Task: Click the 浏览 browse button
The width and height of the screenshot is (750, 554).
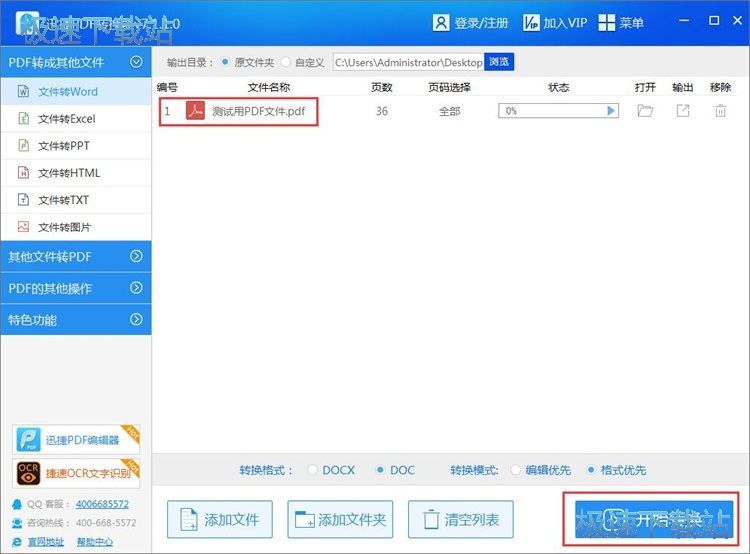Action: pyautogui.click(x=499, y=62)
